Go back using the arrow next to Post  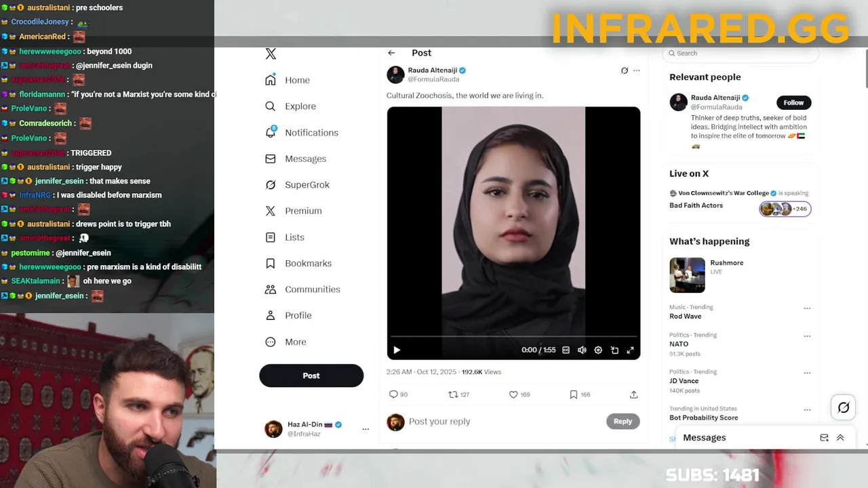pos(391,53)
